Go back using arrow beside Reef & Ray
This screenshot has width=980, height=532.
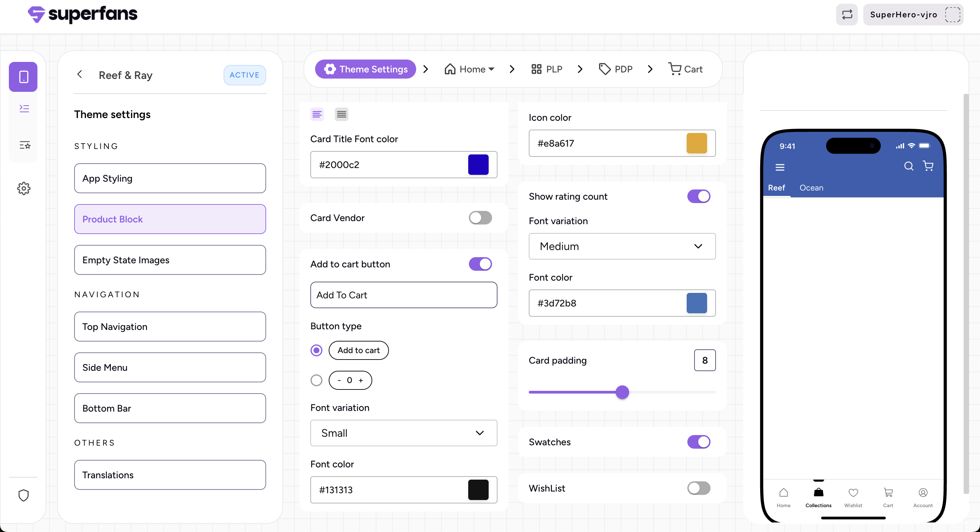pyautogui.click(x=80, y=74)
